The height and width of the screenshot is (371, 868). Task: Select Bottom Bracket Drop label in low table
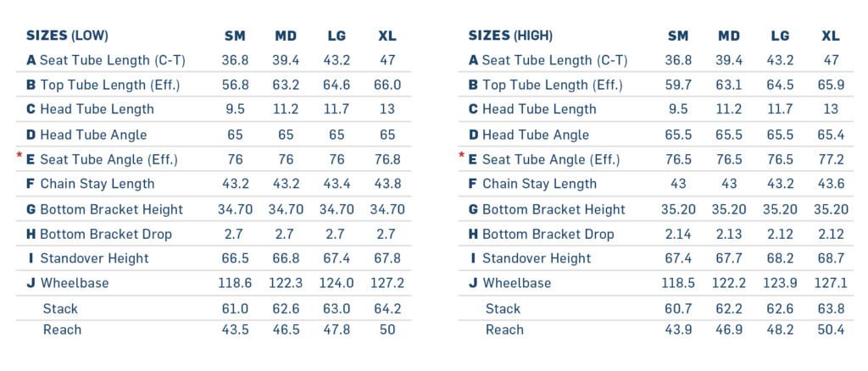pyautogui.click(x=105, y=234)
